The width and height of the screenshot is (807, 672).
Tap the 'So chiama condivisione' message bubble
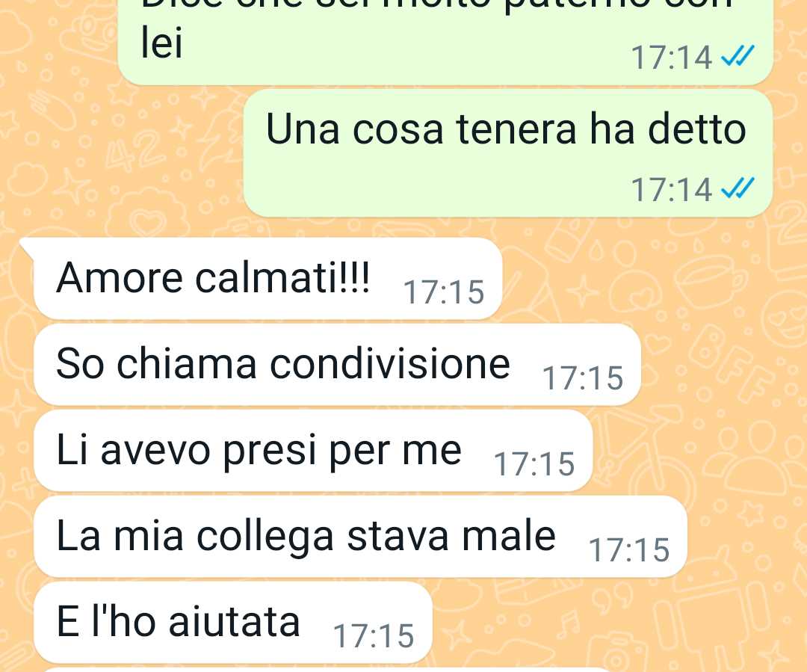point(337,365)
